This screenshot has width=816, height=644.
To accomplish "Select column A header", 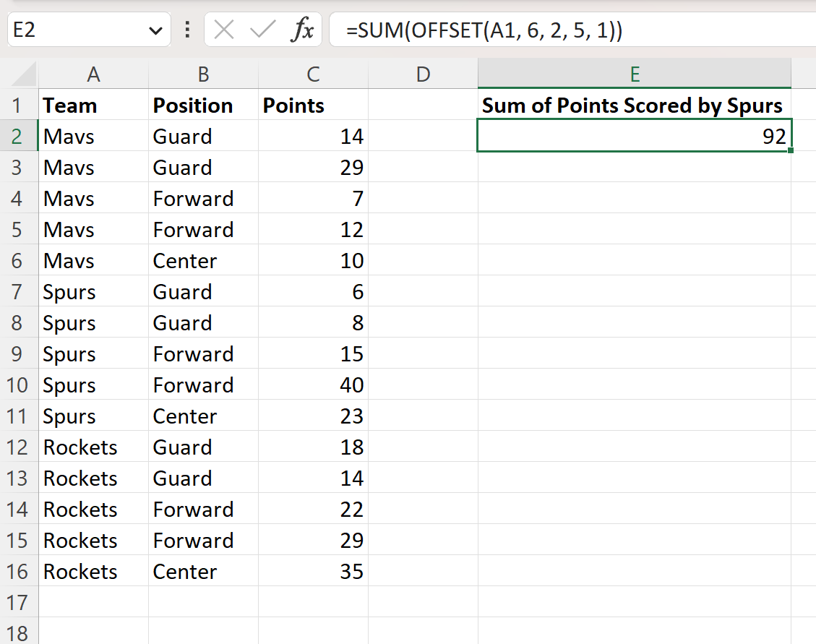I will (x=93, y=74).
